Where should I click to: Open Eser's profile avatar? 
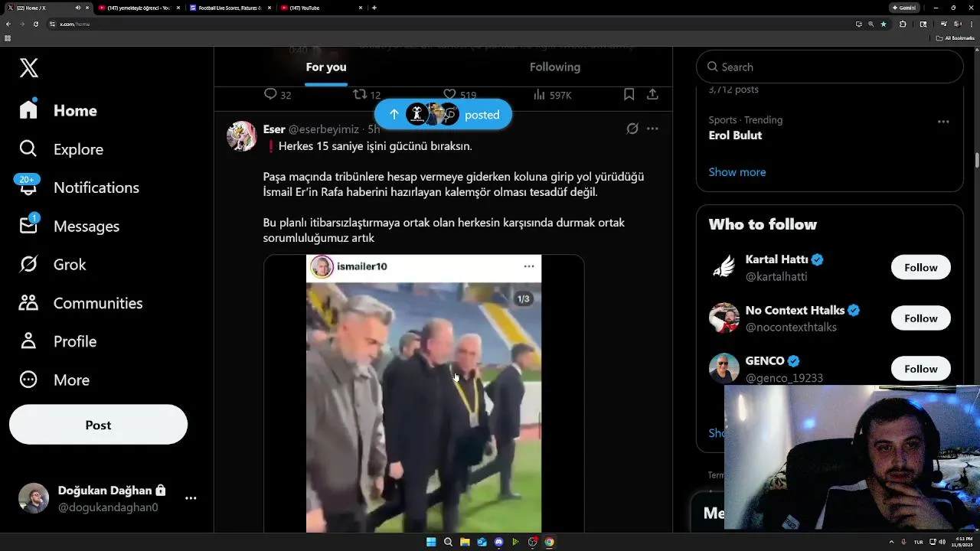[x=242, y=135]
